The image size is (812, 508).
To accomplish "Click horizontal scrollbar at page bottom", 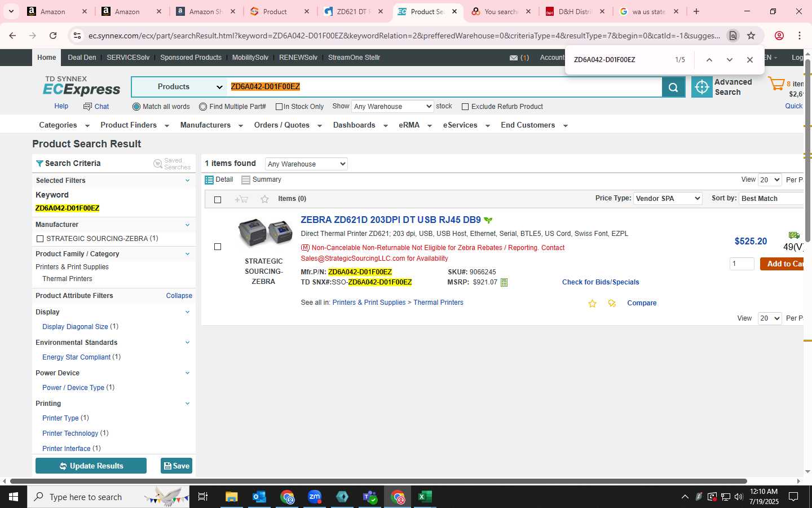I will coord(378,481).
